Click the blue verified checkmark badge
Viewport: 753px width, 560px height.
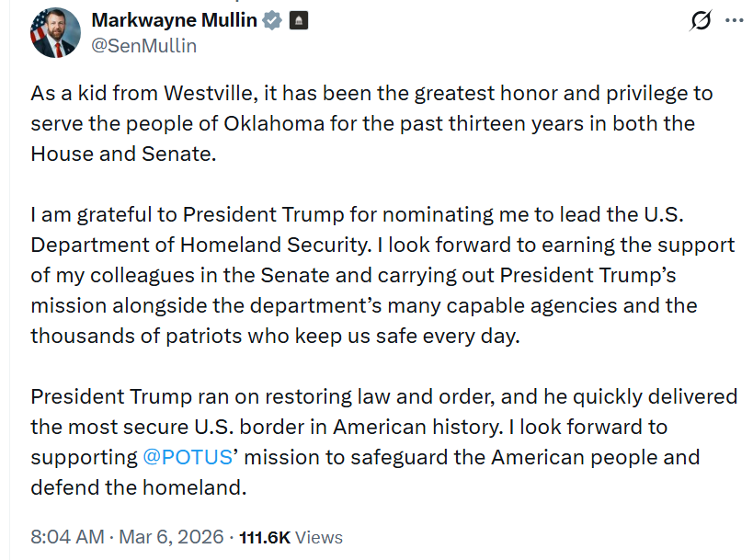[273, 20]
